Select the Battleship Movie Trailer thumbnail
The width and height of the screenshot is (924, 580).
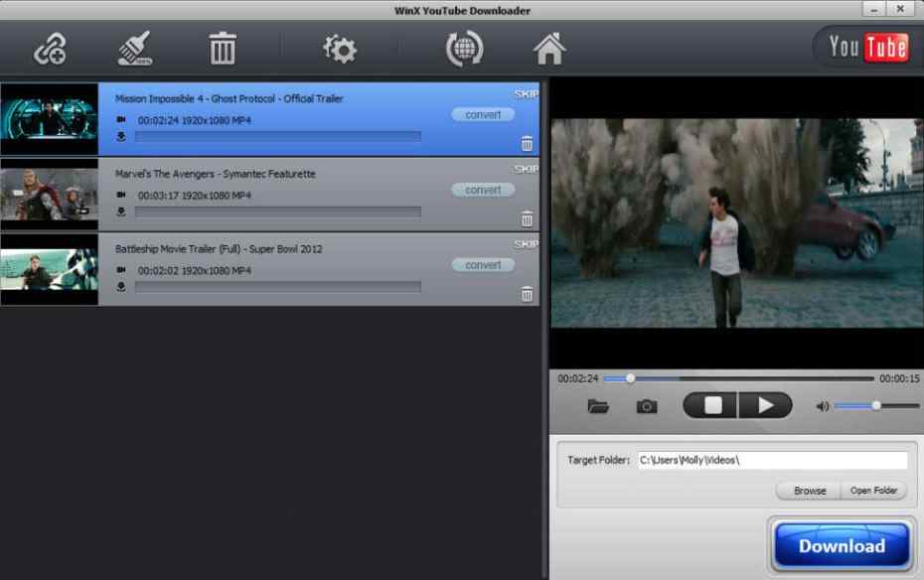tap(49, 270)
